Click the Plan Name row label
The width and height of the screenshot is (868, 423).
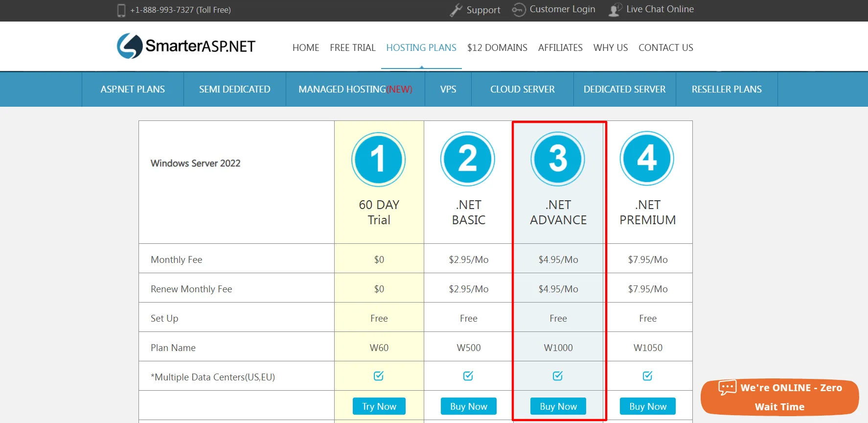pyautogui.click(x=173, y=348)
